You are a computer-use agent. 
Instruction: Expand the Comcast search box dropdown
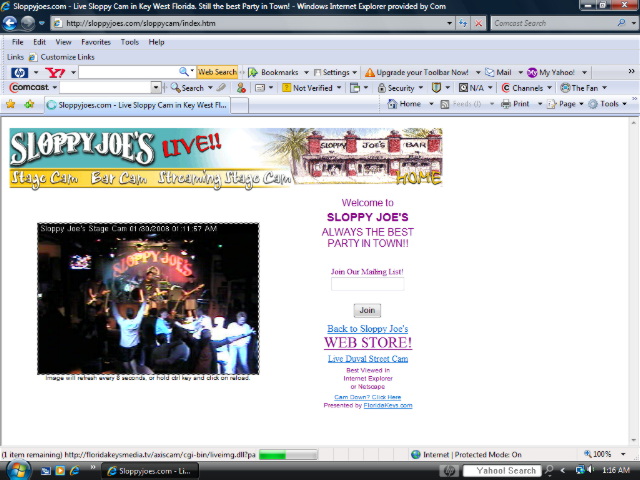coord(156,87)
